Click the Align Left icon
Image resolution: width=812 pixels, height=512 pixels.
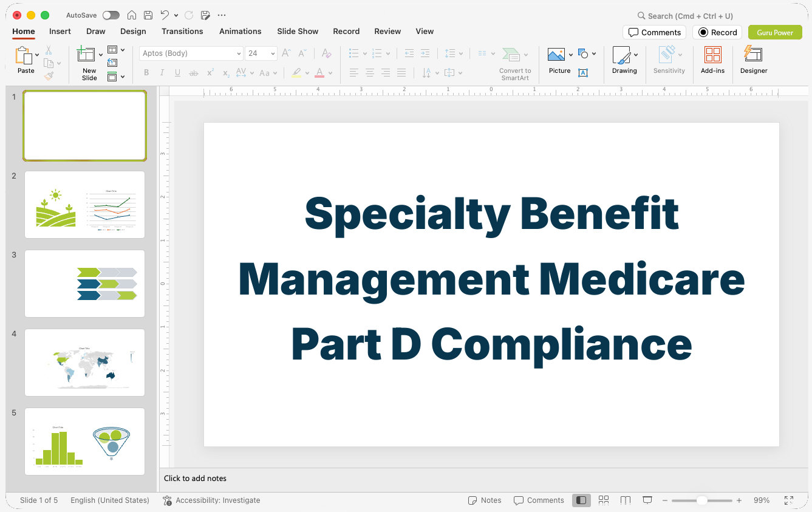click(354, 73)
